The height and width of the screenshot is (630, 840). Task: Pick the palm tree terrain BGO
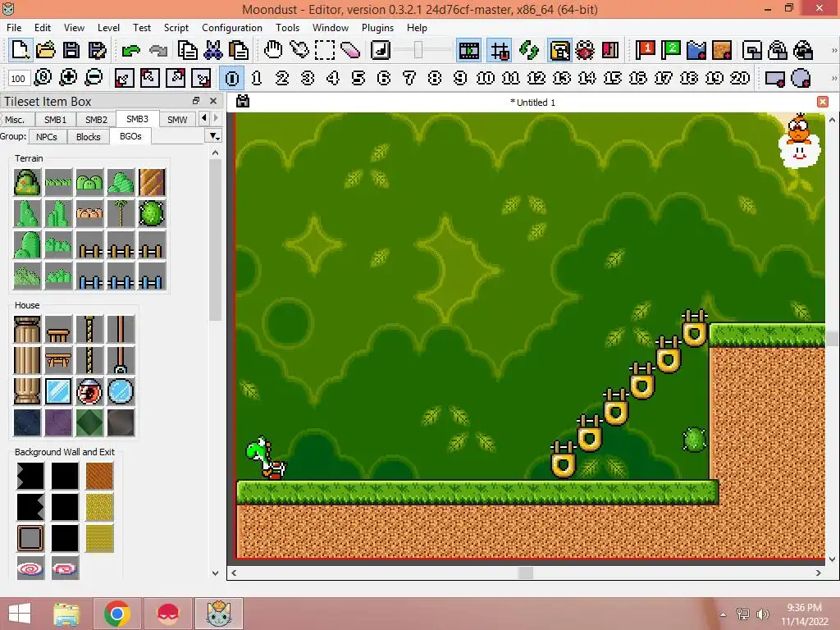point(121,213)
